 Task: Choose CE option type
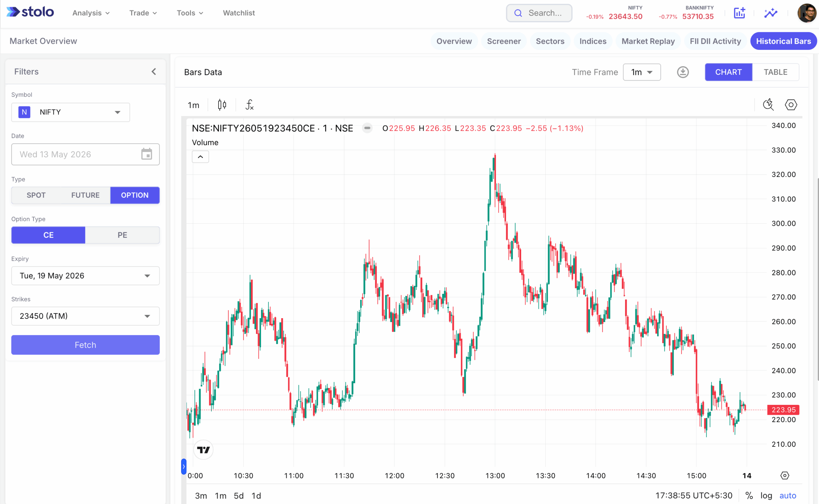click(x=48, y=235)
